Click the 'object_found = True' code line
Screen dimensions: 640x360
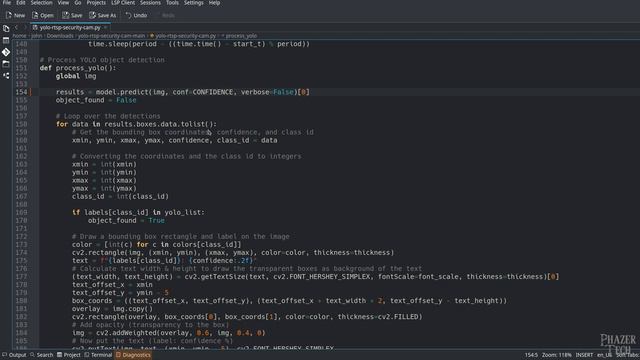126,221
